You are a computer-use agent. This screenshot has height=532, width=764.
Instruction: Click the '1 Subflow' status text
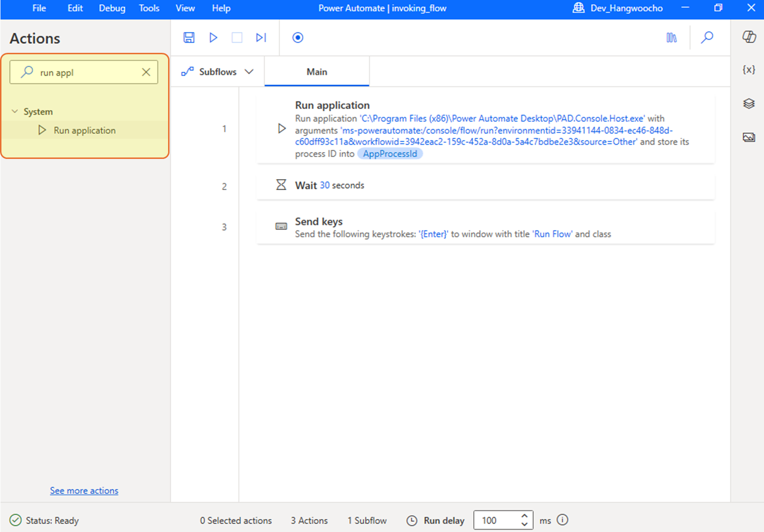pyautogui.click(x=367, y=520)
